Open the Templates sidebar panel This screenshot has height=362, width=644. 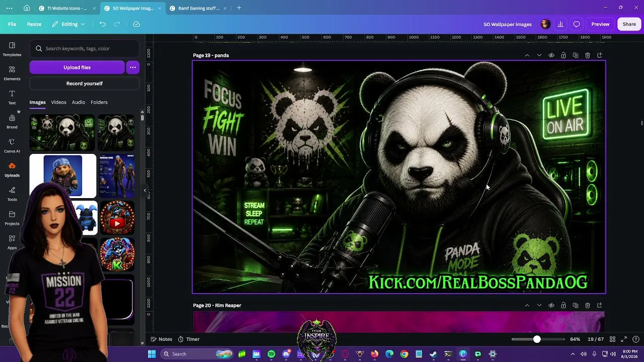coord(12,49)
